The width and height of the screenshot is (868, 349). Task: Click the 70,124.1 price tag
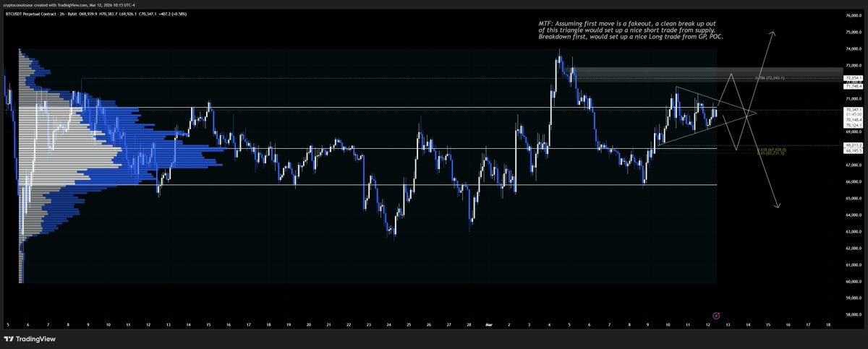(x=854, y=125)
